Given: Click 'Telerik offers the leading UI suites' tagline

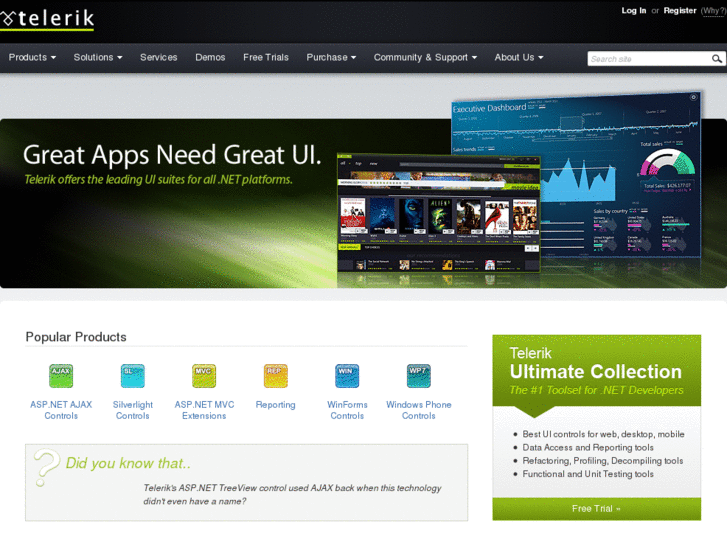Looking at the screenshot, I should tap(158, 180).
